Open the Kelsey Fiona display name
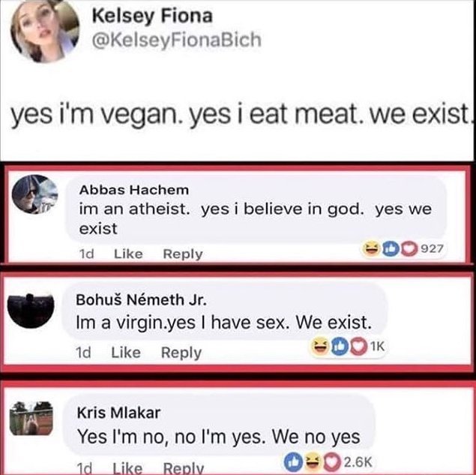476x475 pixels. coord(151,16)
